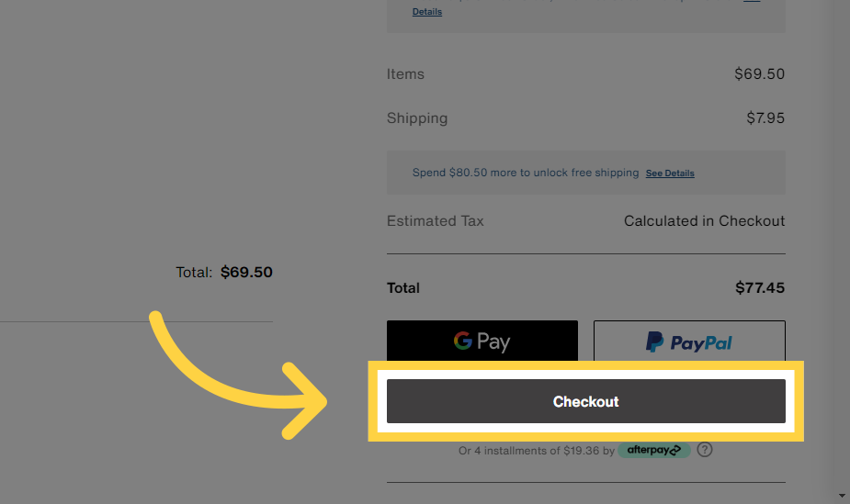Pay with the Google Pay button
The width and height of the screenshot is (850, 504).
click(x=482, y=342)
